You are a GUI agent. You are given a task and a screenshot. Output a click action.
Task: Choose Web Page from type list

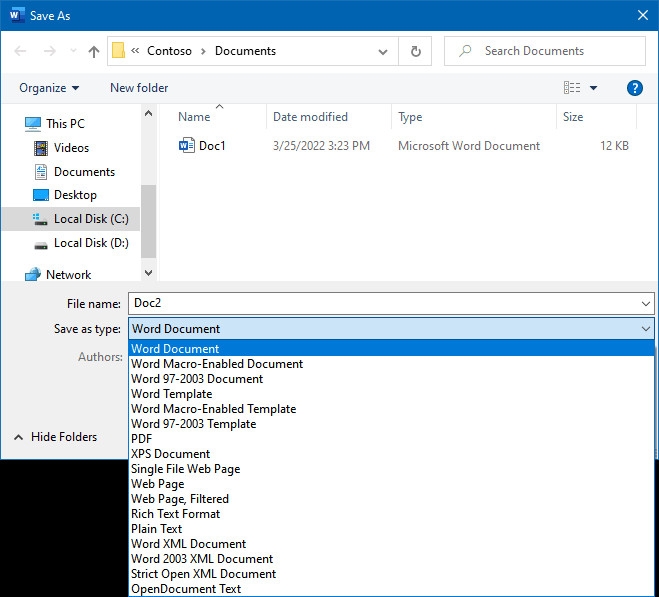click(391, 484)
